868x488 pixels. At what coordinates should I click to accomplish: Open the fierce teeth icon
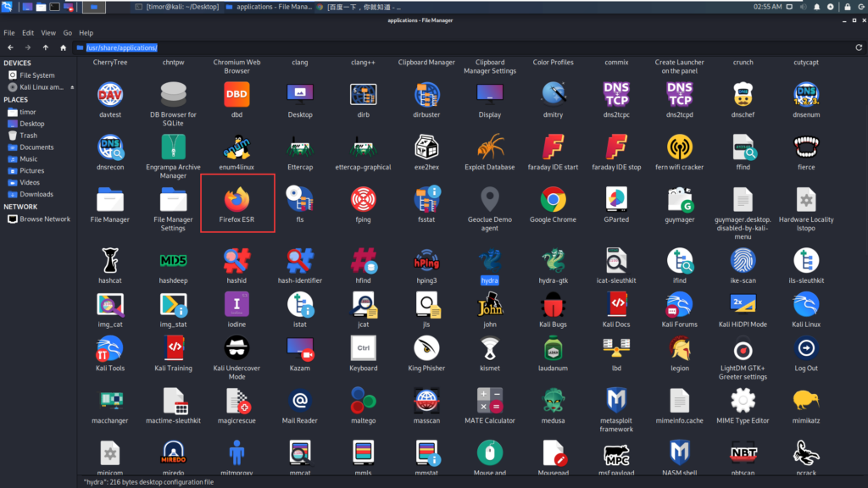pos(806,147)
